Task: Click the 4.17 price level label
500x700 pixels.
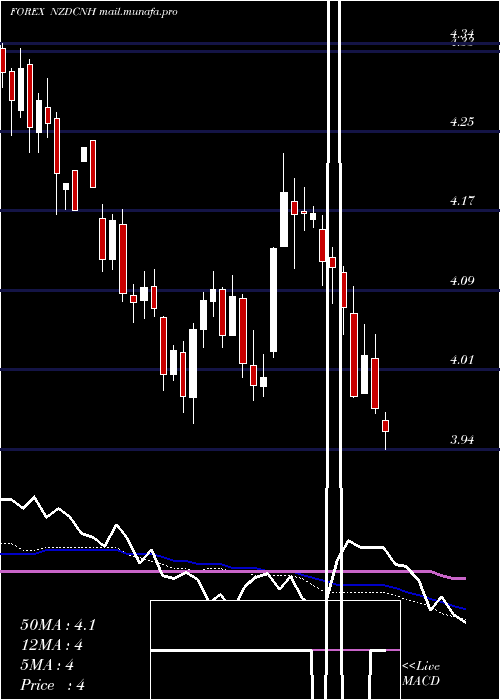Action: (462, 201)
